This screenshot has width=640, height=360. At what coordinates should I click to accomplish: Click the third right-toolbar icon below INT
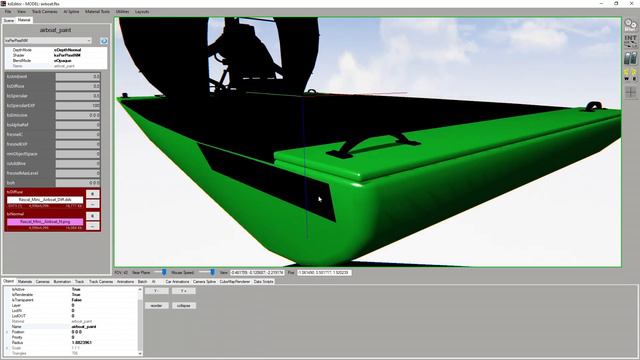point(630,58)
